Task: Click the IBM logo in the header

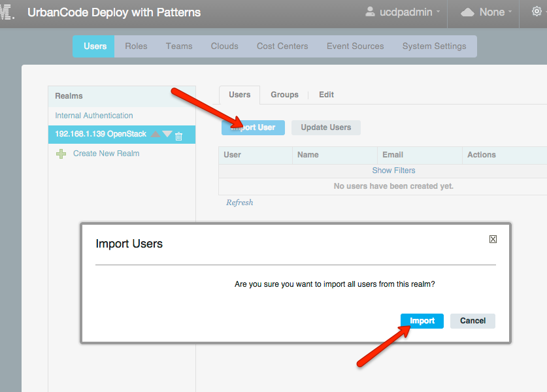Action: tap(7, 12)
